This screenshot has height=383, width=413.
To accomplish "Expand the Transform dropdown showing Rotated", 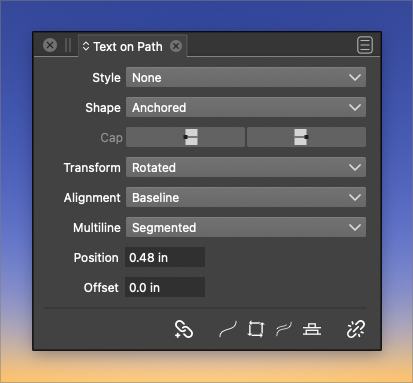I will point(246,167).
